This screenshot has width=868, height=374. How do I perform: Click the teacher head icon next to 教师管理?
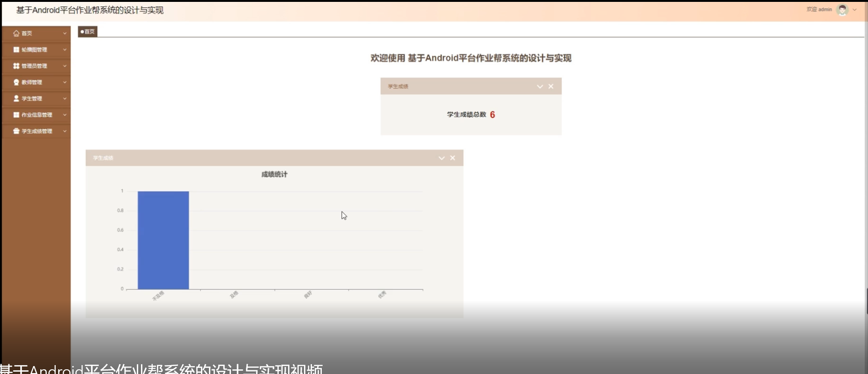16,82
